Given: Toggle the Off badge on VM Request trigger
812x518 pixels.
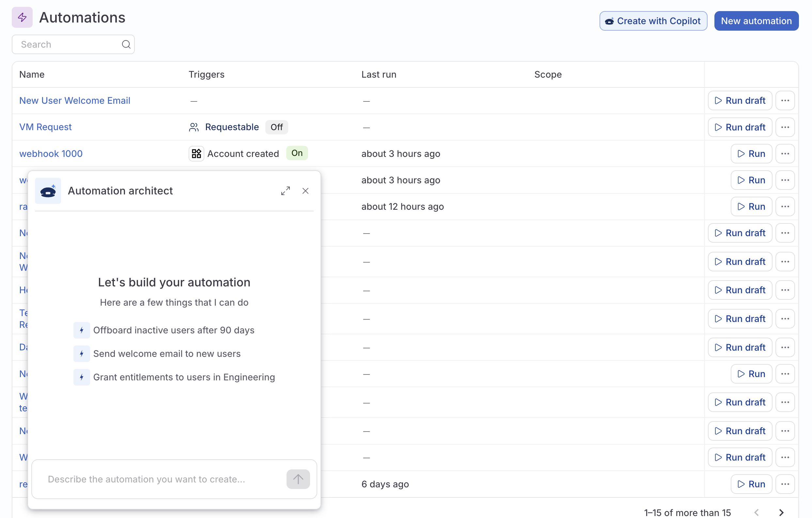Looking at the screenshot, I should coord(276,127).
